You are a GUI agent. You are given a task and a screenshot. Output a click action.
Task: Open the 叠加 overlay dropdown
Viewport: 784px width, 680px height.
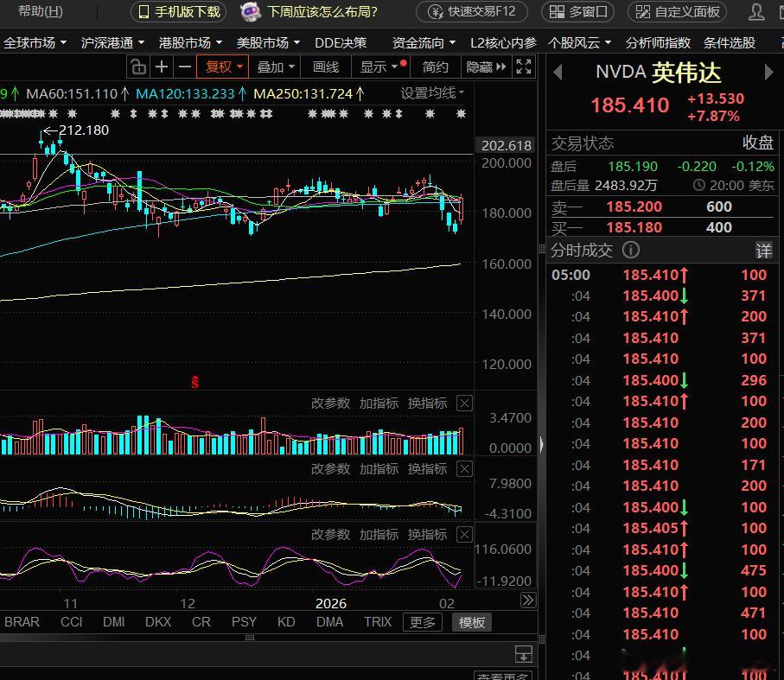coord(275,67)
